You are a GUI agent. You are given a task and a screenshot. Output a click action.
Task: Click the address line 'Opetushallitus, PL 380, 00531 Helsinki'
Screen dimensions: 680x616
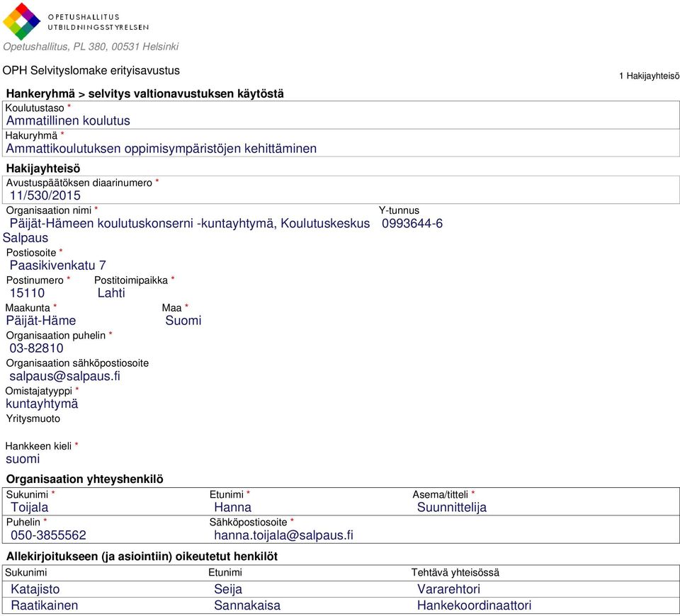(x=91, y=47)
